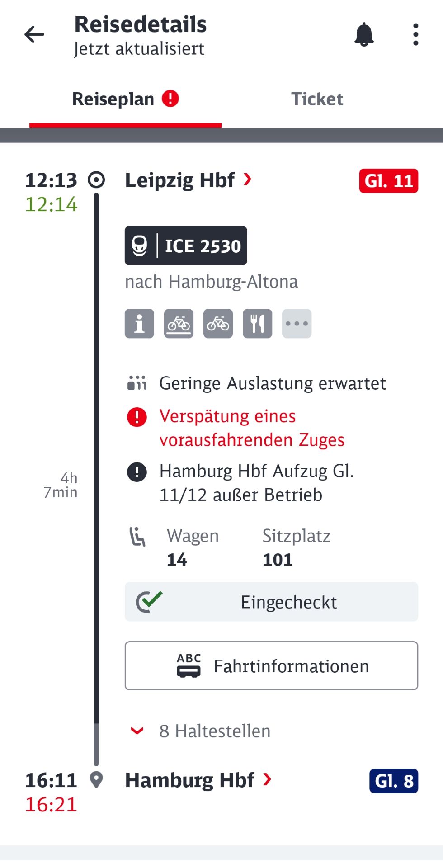Screen dimensions: 443x868
Task: Open the red delay warning message
Action: point(251,428)
